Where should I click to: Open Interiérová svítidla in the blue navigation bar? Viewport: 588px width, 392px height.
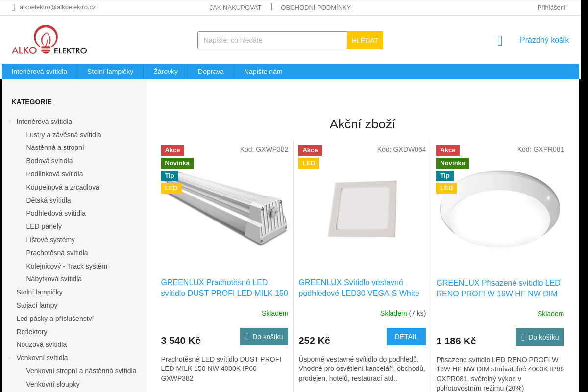[x=39, y=72]
